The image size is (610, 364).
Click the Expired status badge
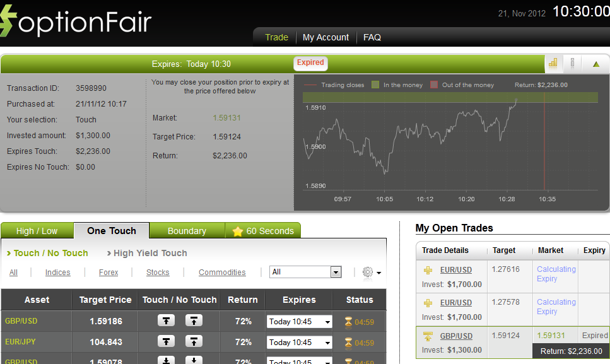point(310,63)
